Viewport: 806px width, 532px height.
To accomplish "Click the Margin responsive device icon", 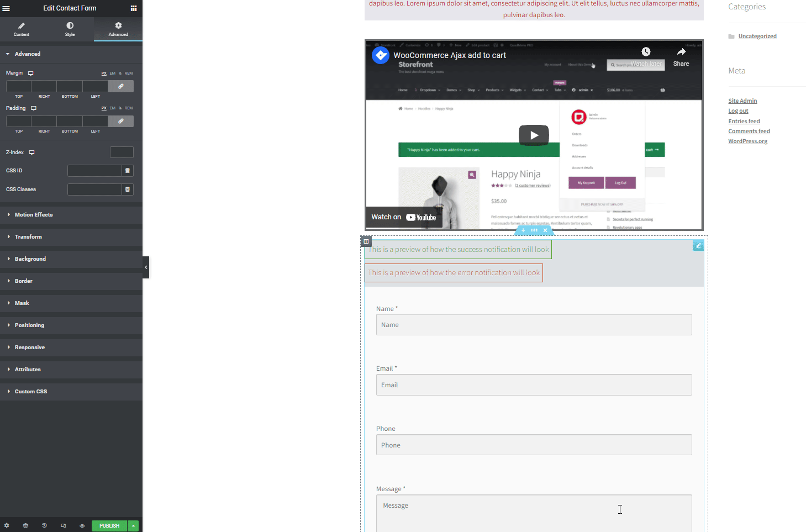I will tap(31, 73).
